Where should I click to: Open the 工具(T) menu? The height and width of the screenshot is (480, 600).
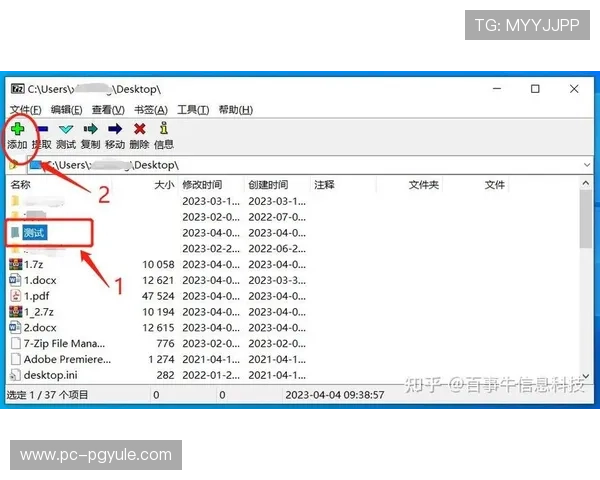(193, 110)
